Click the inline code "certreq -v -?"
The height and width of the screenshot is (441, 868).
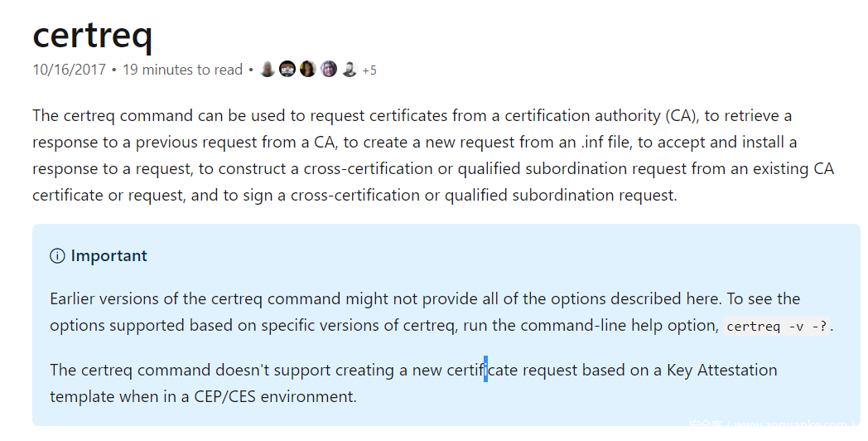(x=777, y=326)
